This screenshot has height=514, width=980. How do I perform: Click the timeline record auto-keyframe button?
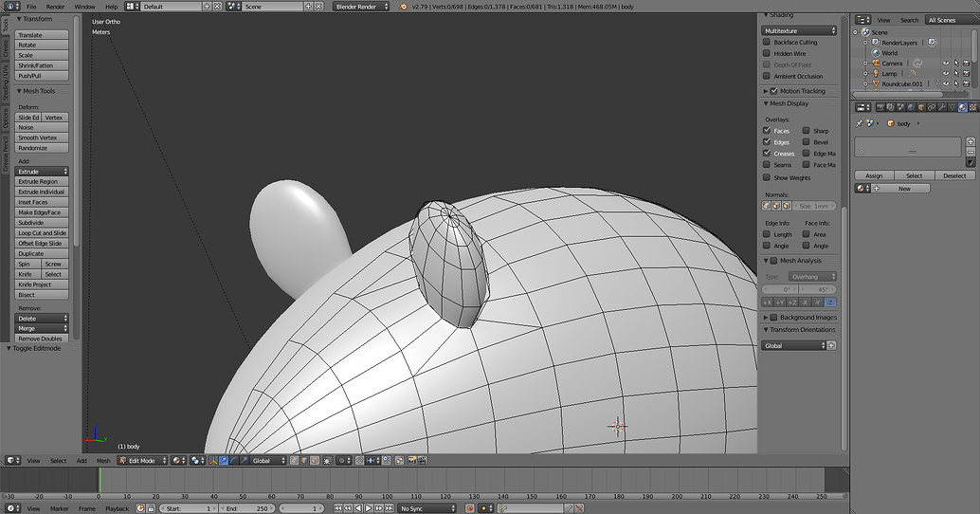click(470, 508)
